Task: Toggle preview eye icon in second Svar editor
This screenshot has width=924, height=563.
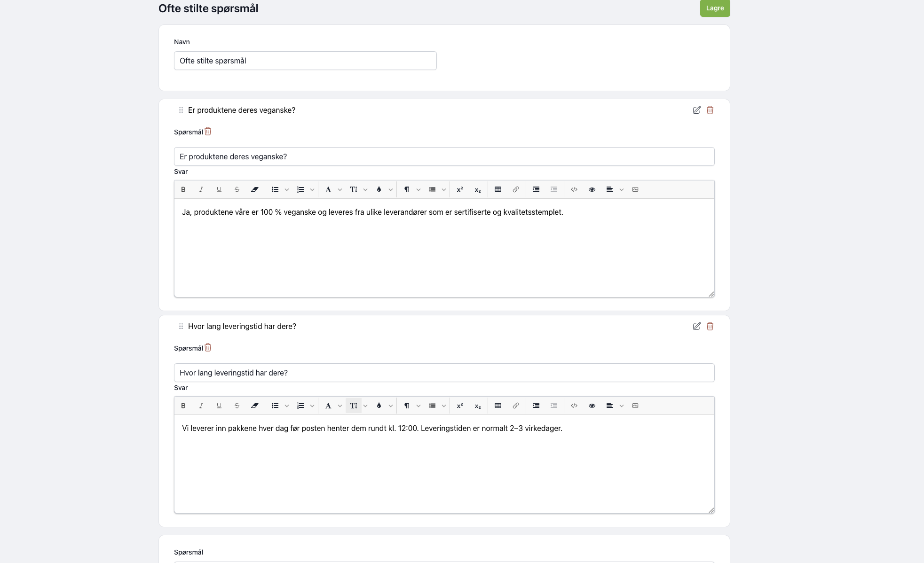Action: click(592, 406)
